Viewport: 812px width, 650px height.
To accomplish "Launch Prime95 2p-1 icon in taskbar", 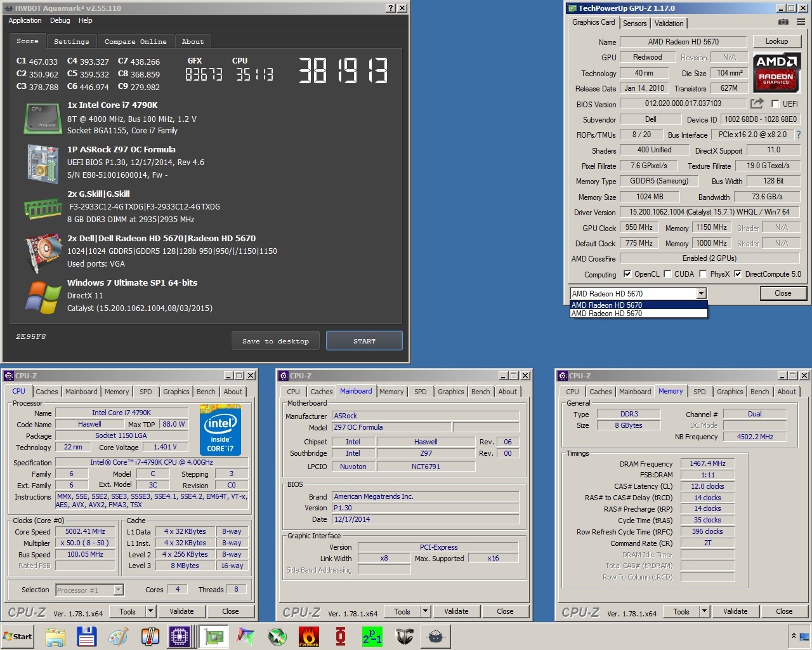I will (372, 636).
